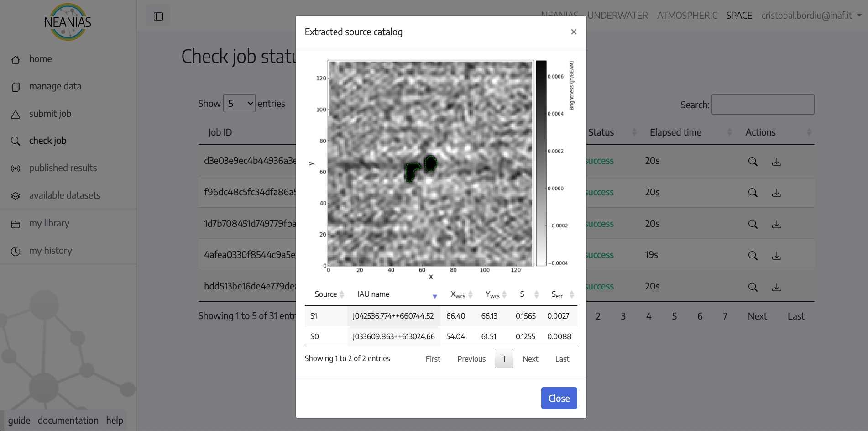Toggle the sidebar collapse icon
This screenshot has height=431, width=868.
158,16
